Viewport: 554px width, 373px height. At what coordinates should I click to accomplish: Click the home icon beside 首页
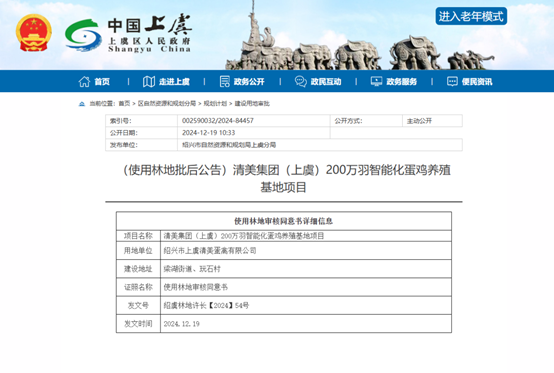click(84, 82)
